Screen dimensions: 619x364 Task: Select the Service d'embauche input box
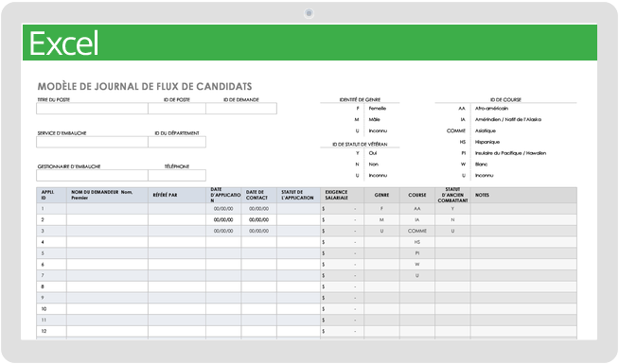pyautogui.click(x=92, y=142)
